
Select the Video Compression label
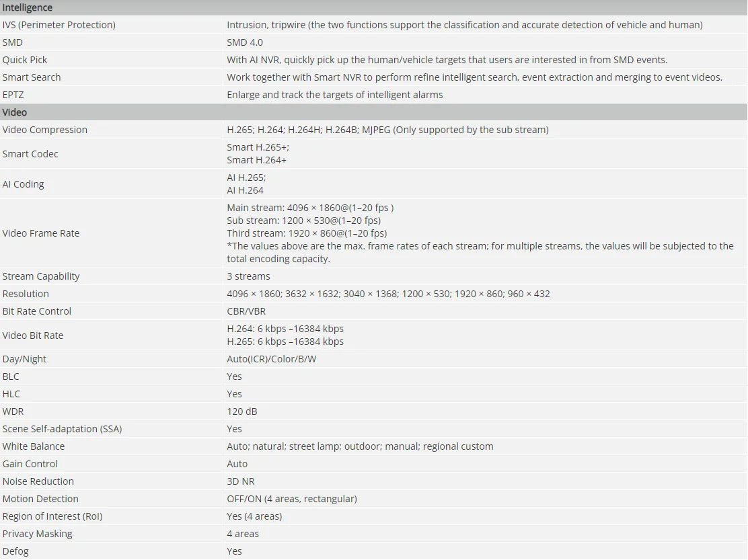[x=45, y=130]
